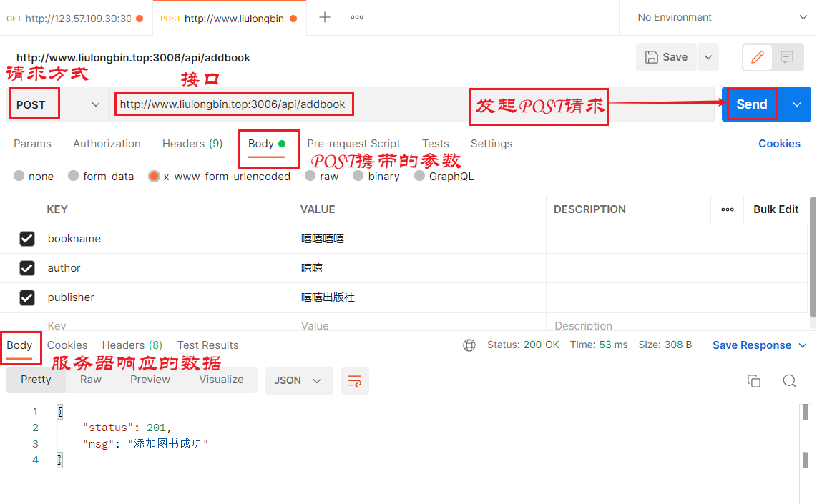Select the Pretty response view
Screen dimensions: 817x504
click(36, 380)
